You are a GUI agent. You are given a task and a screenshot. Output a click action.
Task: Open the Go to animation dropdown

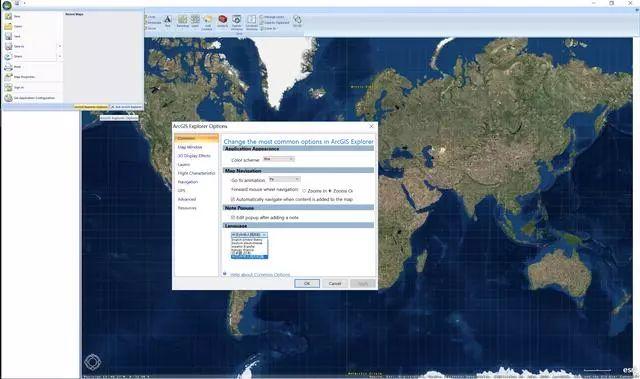click(x=284, y=179)
